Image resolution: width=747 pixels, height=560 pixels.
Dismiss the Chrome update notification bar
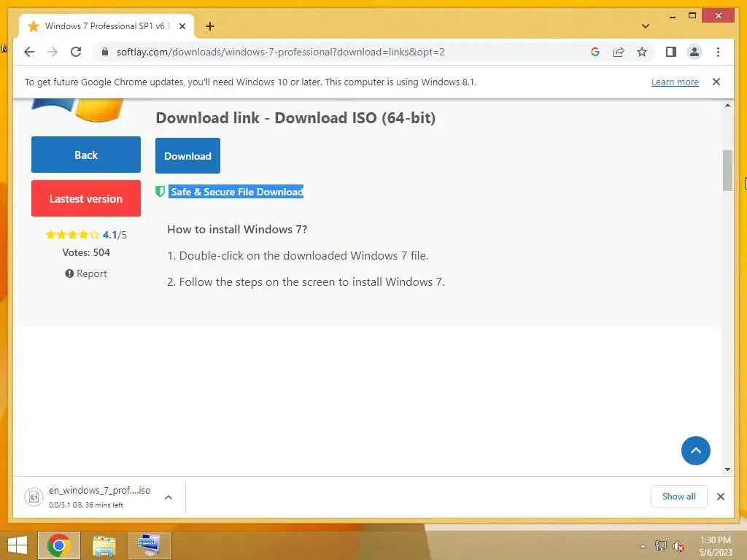coord(716,82)
